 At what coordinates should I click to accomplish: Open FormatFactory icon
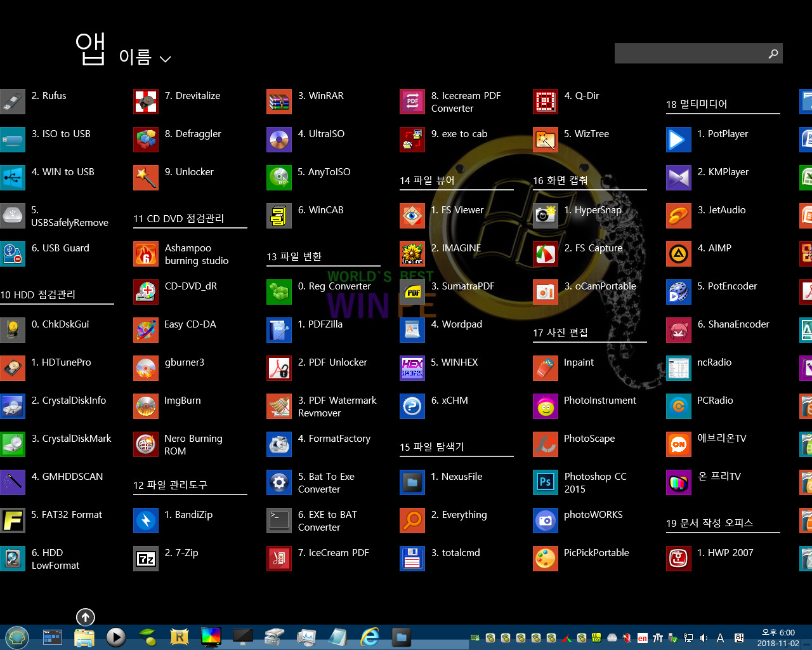[279, 444]
